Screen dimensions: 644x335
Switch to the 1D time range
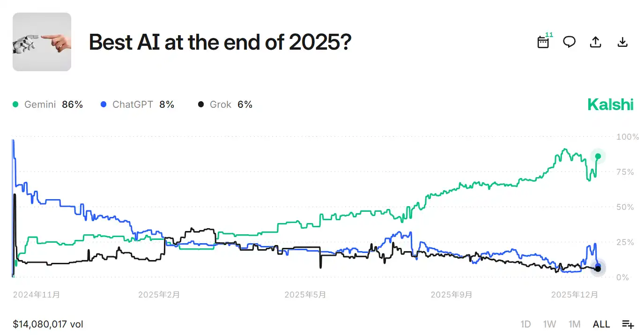526,324
